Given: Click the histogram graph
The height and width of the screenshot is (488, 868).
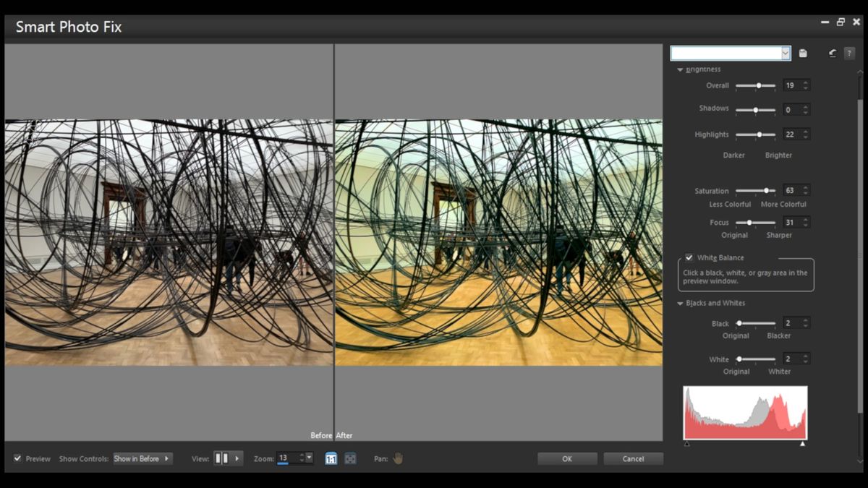Looking at the screenshot, I should [x=745, y=413].
